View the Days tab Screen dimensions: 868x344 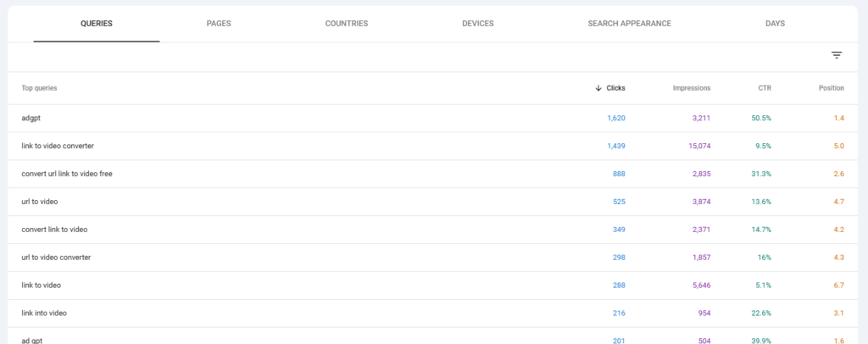775,23
